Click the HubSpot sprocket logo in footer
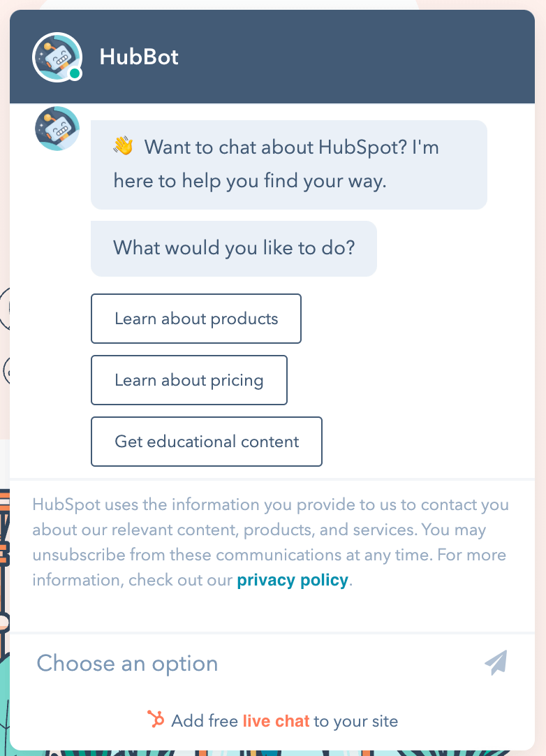 click(156, 720)
